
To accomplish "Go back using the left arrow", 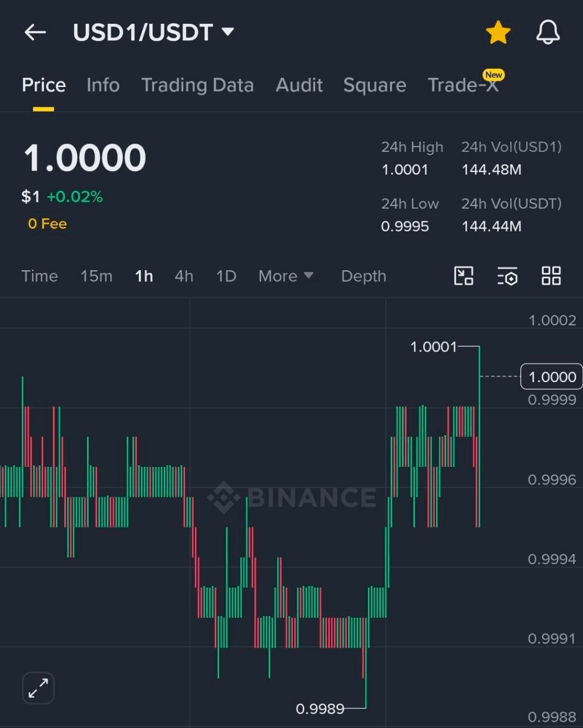I will click(35, 32).
